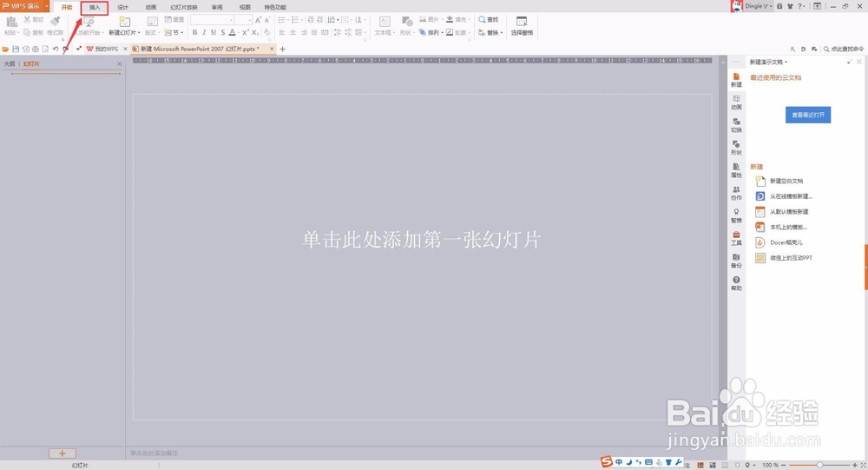Viewport: 868px width, 470px height.
Task: Expand the 新建幻灯片 dropdown arrow
Action: [139, 33]
